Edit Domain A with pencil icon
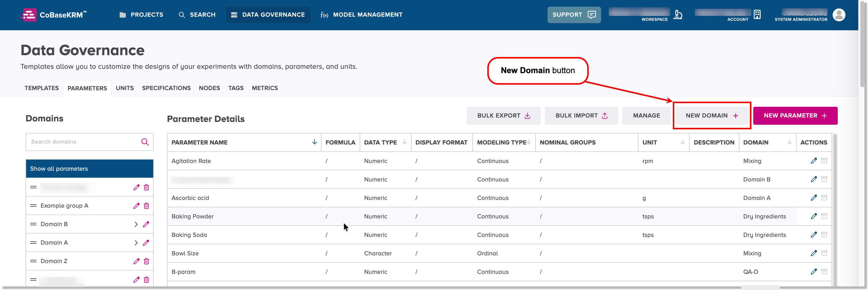Image resolution: width=868 pixels, height=290 pixels. tap(146, 243)
